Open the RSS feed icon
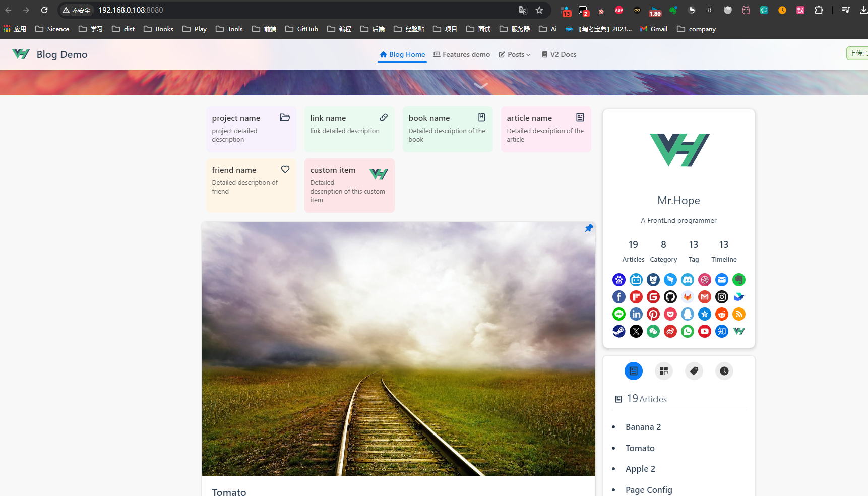The image size is (868, 496). (x=739, y=314)
